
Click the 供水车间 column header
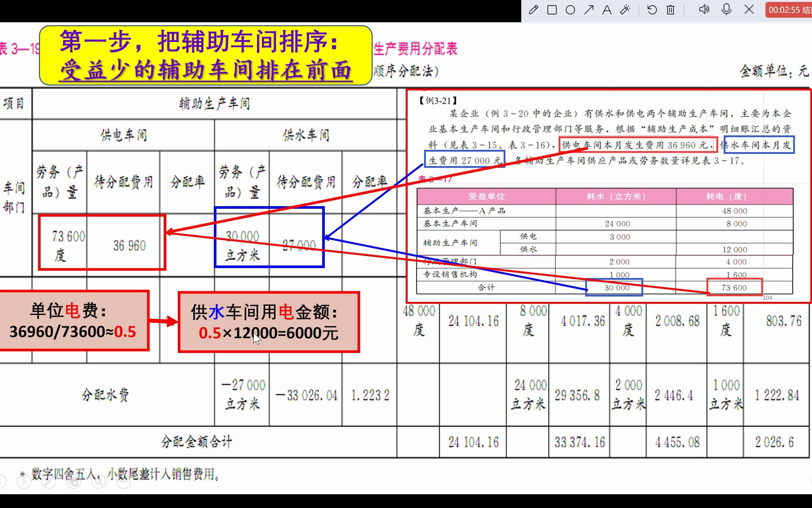306,135
